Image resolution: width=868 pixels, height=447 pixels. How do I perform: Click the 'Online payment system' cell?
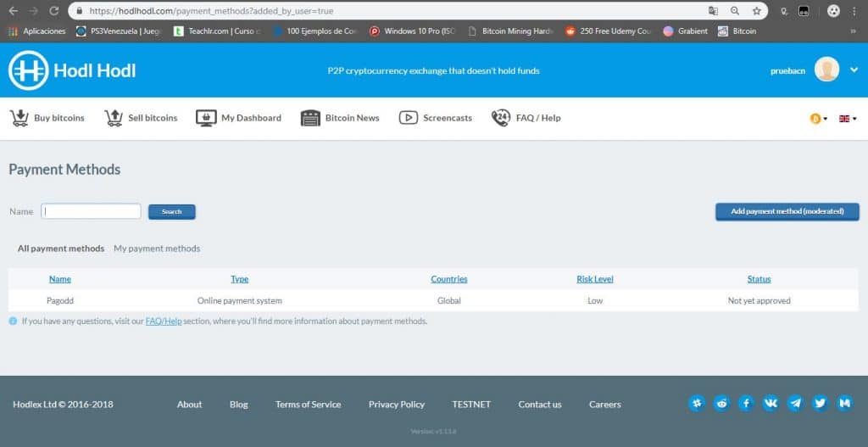[240, 301]
